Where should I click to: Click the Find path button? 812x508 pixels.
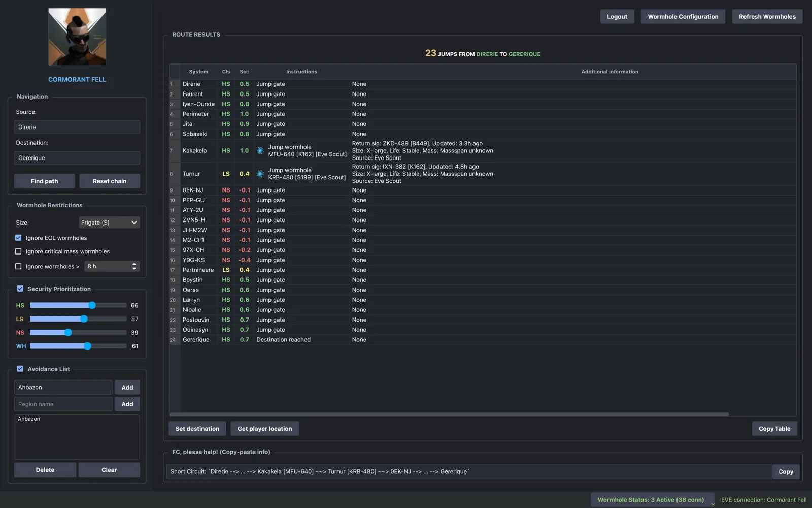point(45,181)
